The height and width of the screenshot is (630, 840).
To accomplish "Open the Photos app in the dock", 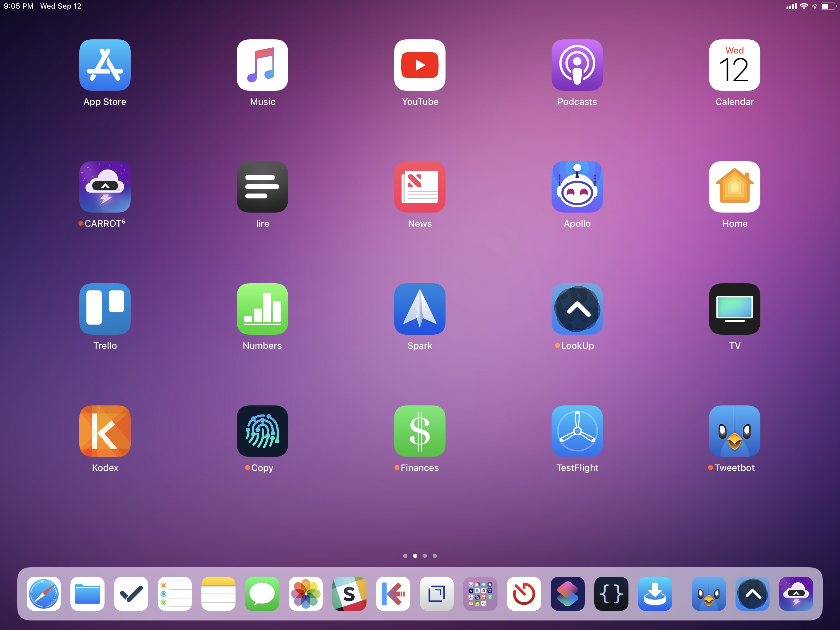I will point(306,594).
